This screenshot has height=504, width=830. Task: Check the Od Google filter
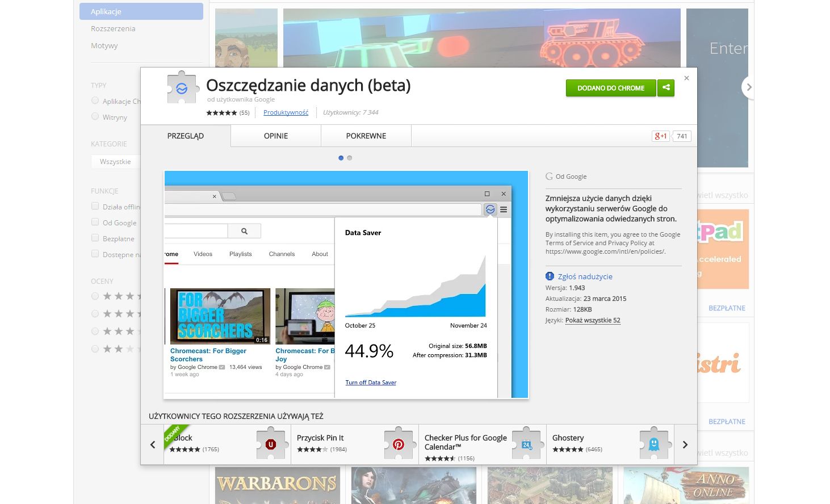pos(95,222)
